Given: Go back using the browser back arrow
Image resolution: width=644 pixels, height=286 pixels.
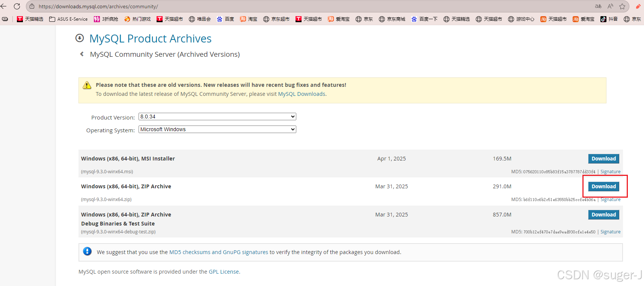Looking at the screenshot, I should coord(4,6).
